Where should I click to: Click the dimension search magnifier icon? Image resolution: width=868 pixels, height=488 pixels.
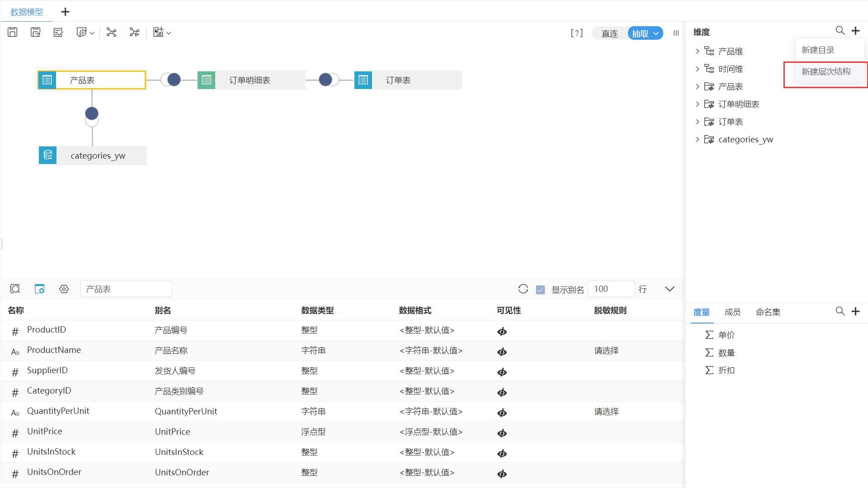840,31
